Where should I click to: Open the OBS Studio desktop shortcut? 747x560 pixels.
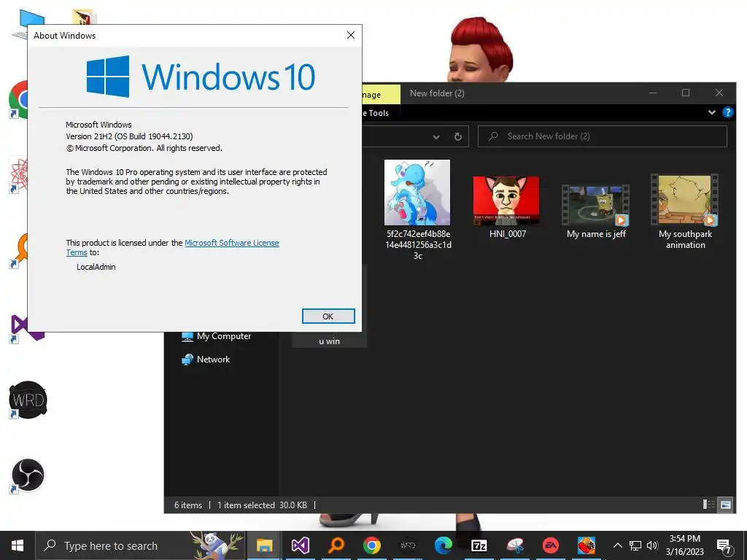click(28, 475)
